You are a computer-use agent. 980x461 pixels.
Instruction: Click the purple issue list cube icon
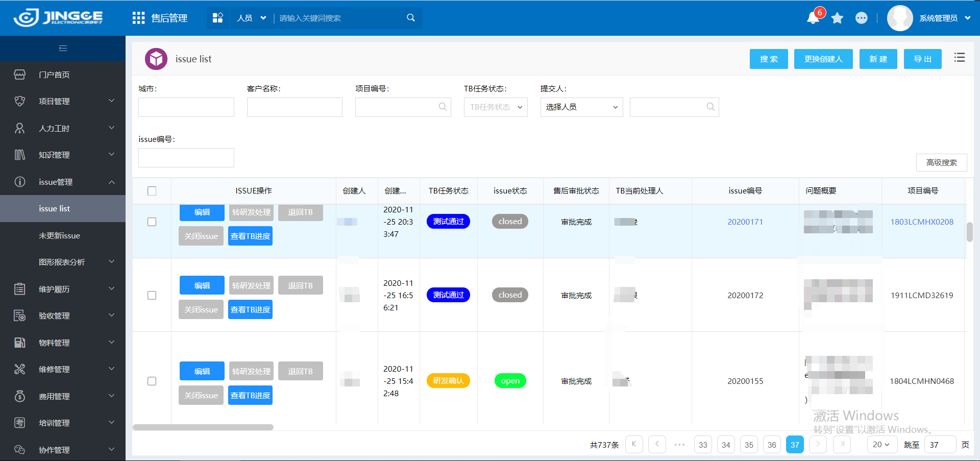click(x=156, y=59)
